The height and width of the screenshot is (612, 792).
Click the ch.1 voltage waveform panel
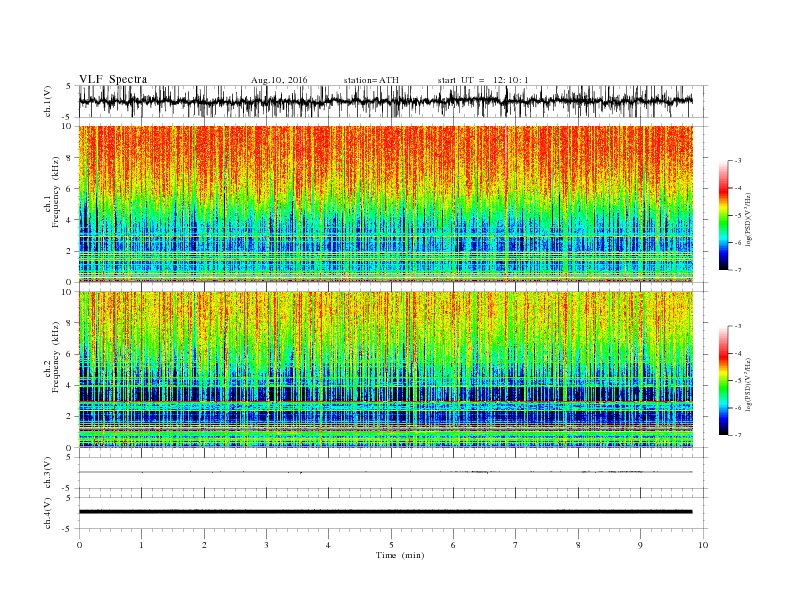pyautogui.click(x=393, y=101)
